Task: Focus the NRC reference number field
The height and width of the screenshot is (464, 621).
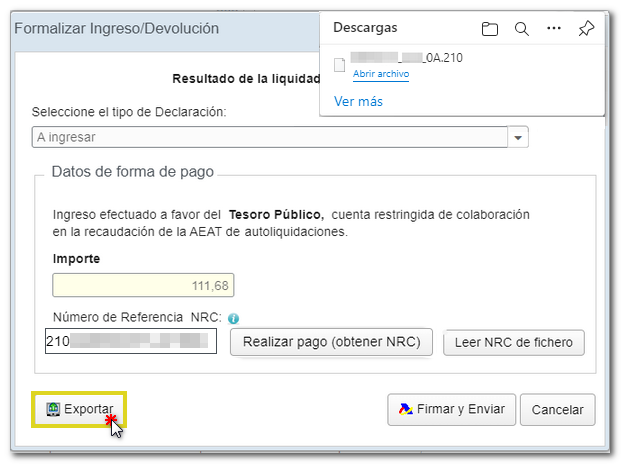Action: [x=130, y=342]
